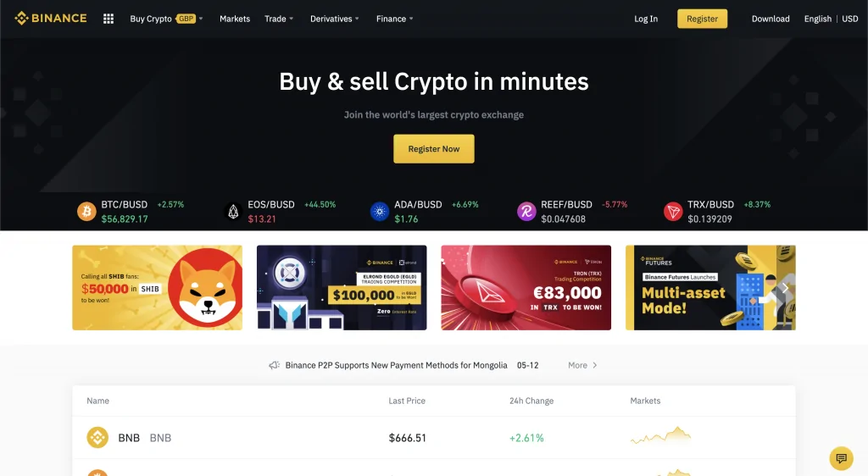Select the REEF coin icon

[526, 211]
